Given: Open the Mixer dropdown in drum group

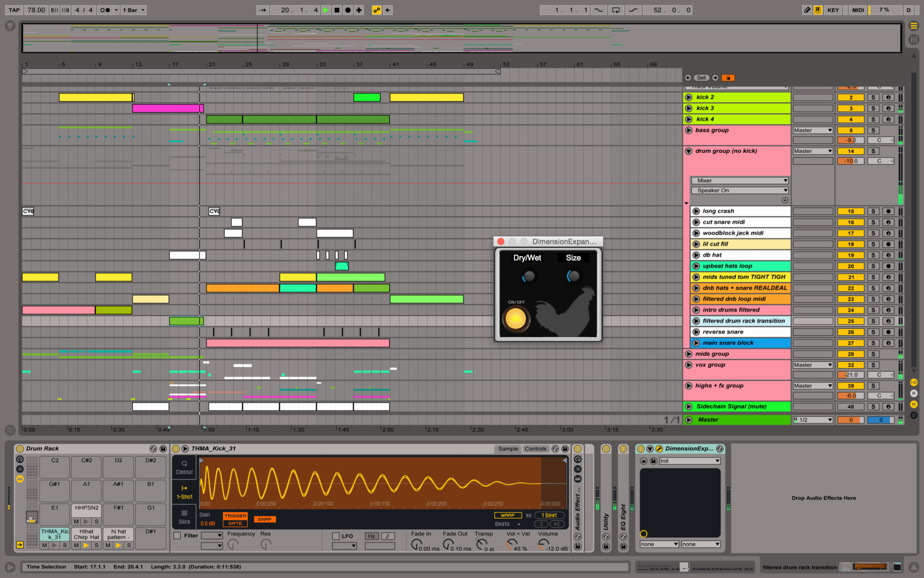Looking at the screenshot, I should point(740,181).
